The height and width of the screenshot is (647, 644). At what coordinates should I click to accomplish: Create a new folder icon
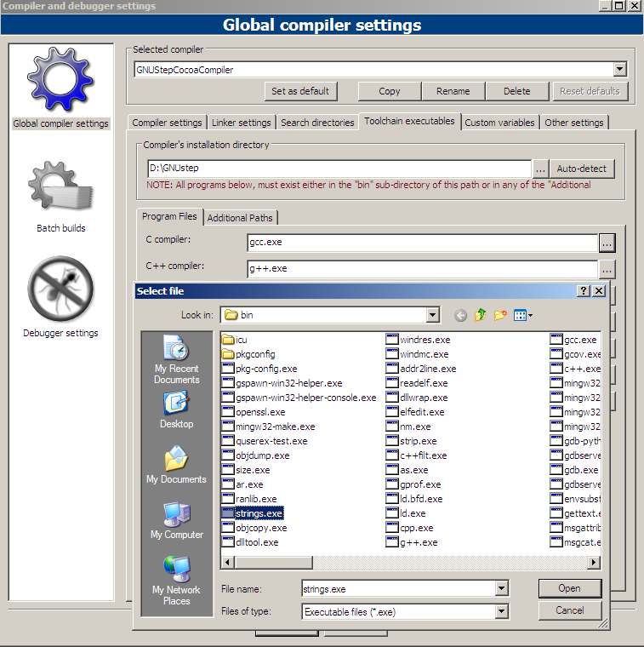click(500, 316)
